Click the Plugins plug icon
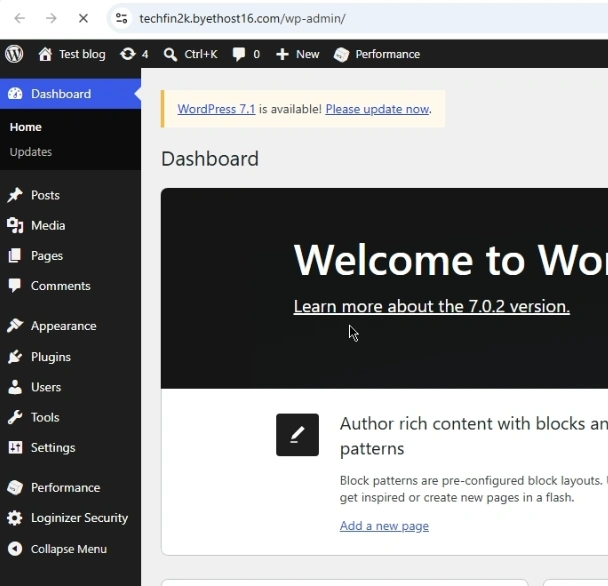 point(15,357)
